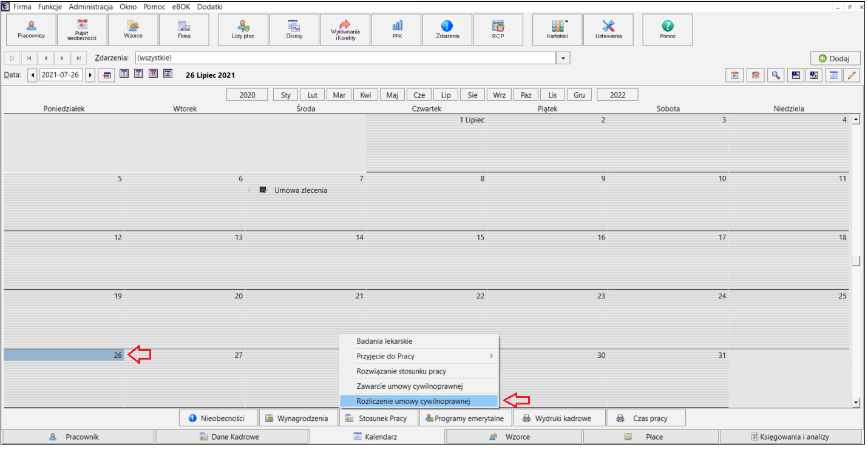Click the pencil edit icon
This screenshot has height=450, width=868.
click(x=852, y=75)
